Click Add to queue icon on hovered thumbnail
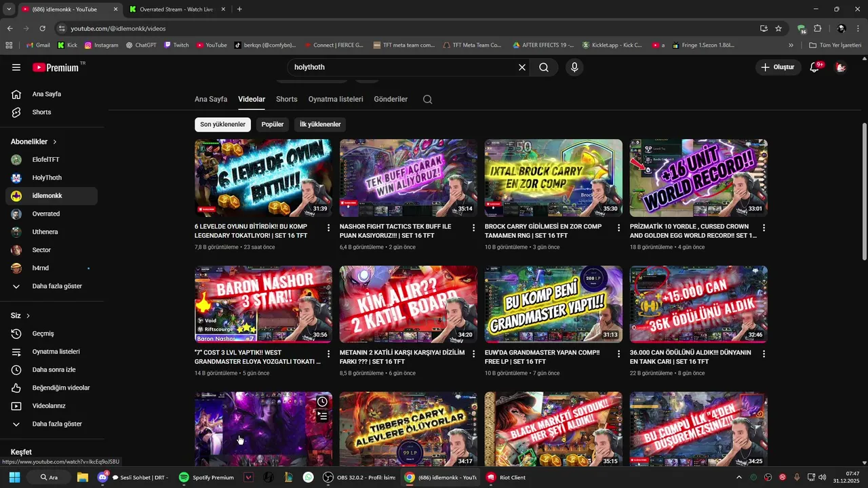The width and height of the screenshot is (868, 488). tap(323, 416)
